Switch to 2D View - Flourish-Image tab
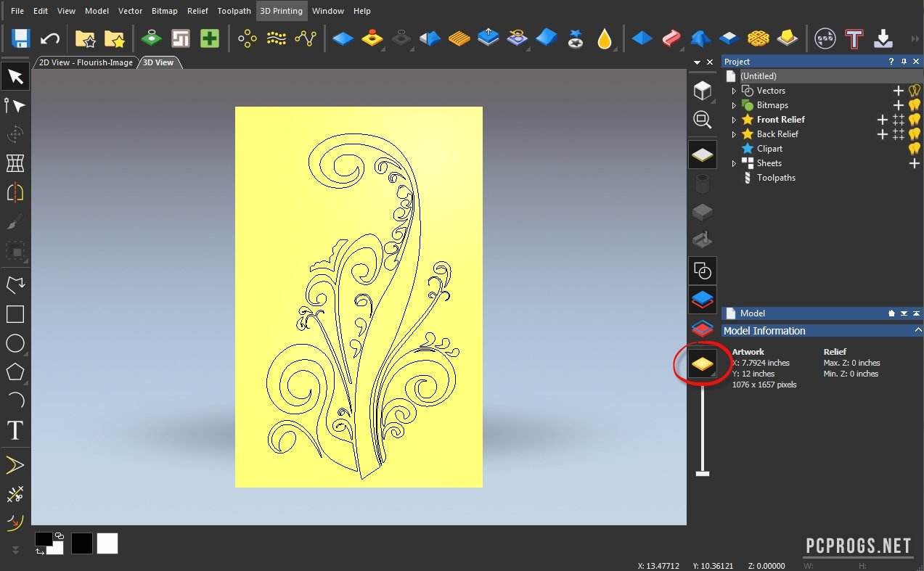Image resolution: width=924 pixels, height=571 pixels. tap(86, 62)
